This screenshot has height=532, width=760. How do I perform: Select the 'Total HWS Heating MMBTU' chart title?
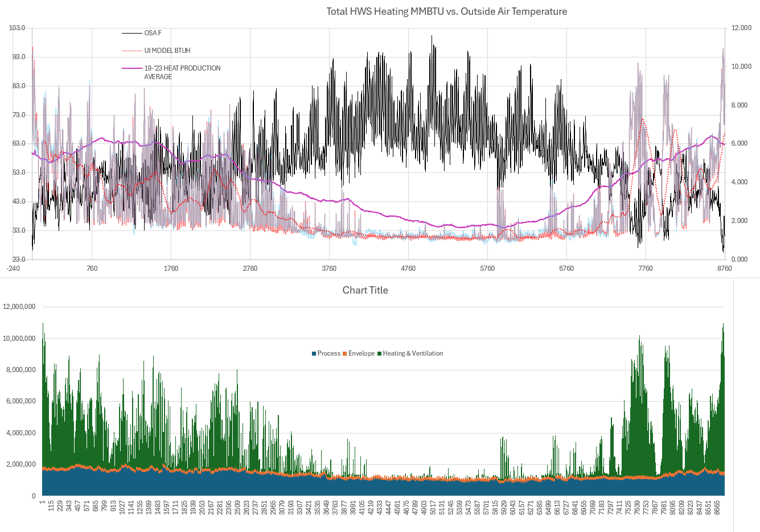pyautogui.click(x=446, y=11)
